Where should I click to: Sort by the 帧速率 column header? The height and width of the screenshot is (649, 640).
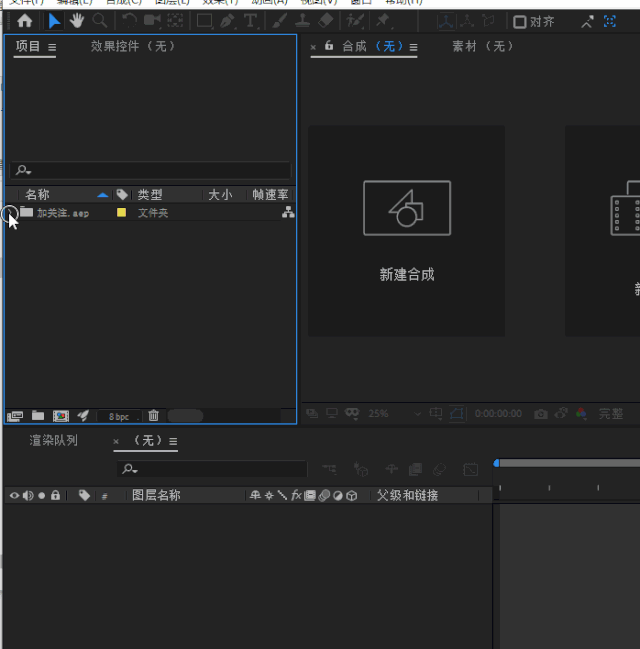click(270, 195)
